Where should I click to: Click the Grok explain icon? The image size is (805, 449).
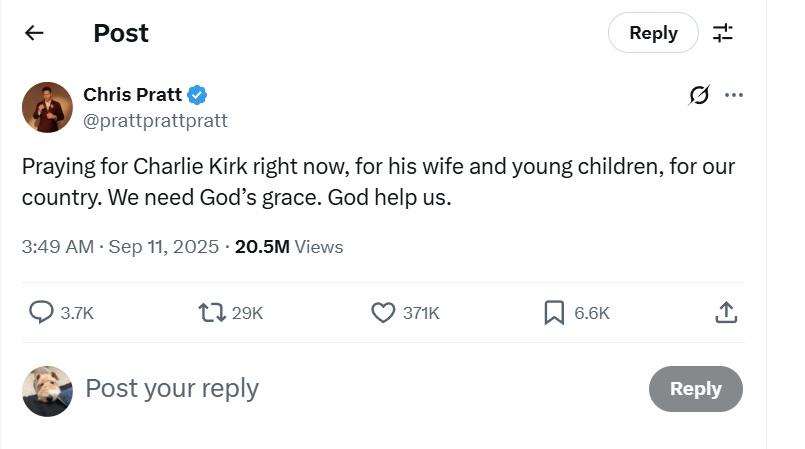pyautogui.click(x=699, y=96)
